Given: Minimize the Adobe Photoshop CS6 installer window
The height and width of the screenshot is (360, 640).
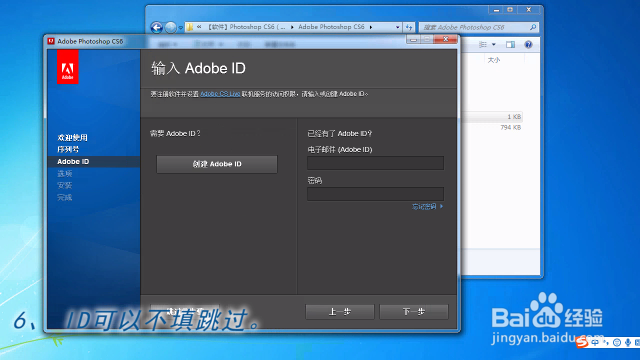Looking at the screenshot, I should [x=413, y=39].
